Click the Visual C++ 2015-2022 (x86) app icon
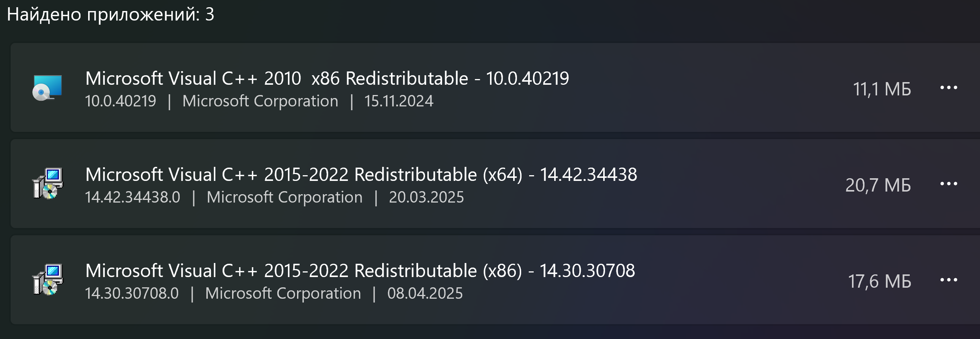Viewport: 980px width, 339px height. (x=47, y=280)
